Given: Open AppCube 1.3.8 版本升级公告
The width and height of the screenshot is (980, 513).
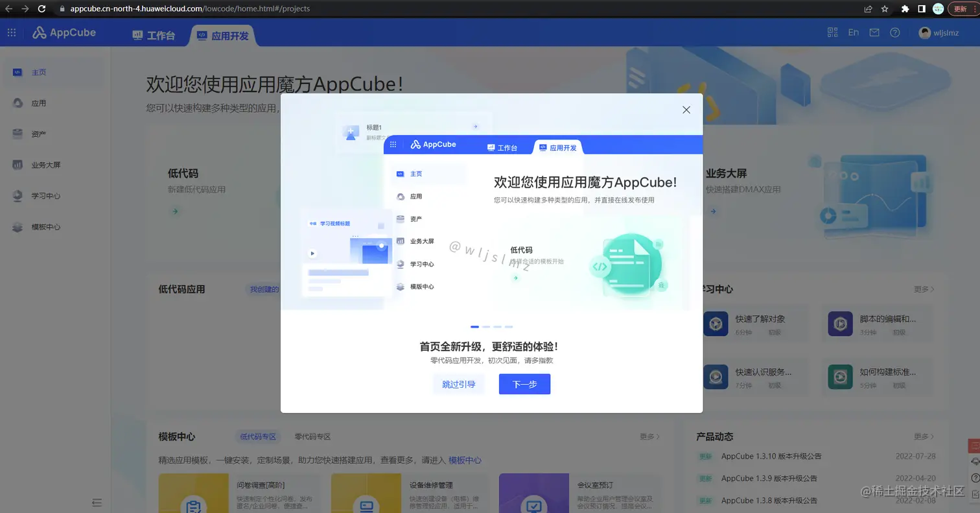Looking at the screenshot, I should pos(769,500).
